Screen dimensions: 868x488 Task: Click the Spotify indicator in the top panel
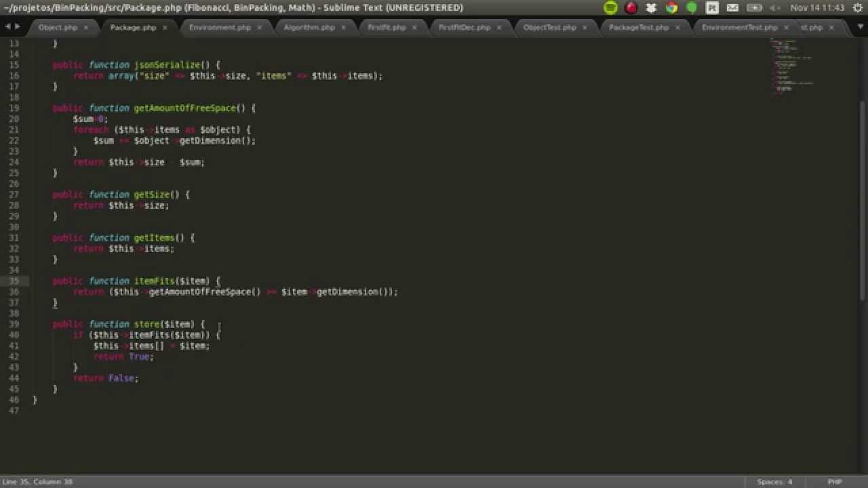pos(610,7)
